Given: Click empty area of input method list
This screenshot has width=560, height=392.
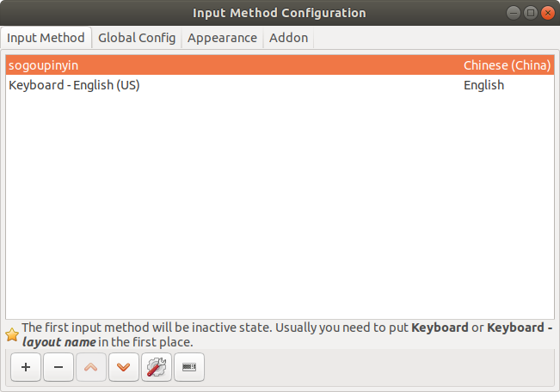Looking at the screenshot, I should click(280, 206).
